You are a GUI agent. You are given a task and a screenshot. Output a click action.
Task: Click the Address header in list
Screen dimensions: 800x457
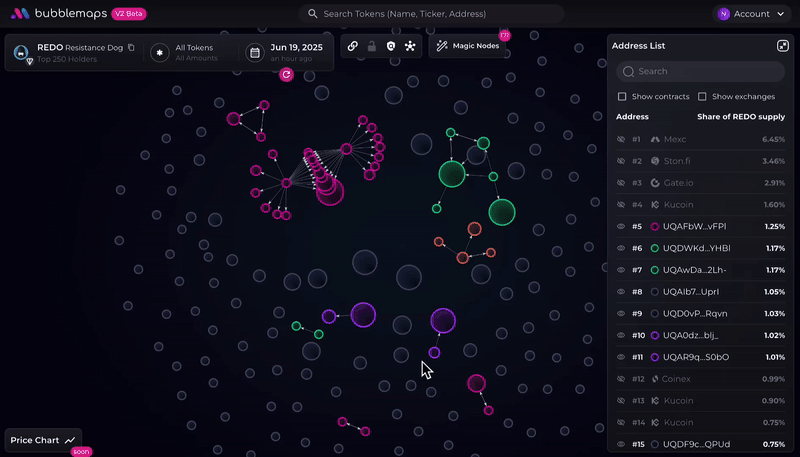coord(632,117)
